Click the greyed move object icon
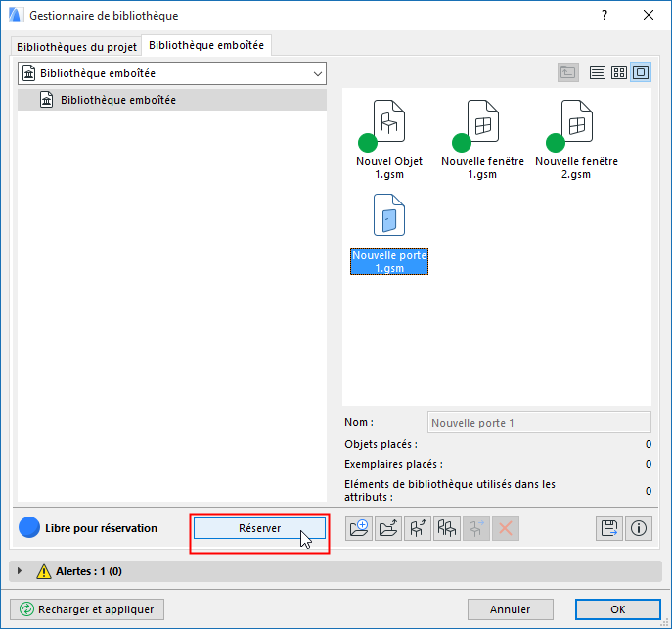The width and height of the screenshot is (672, 629). click(476, 528)
